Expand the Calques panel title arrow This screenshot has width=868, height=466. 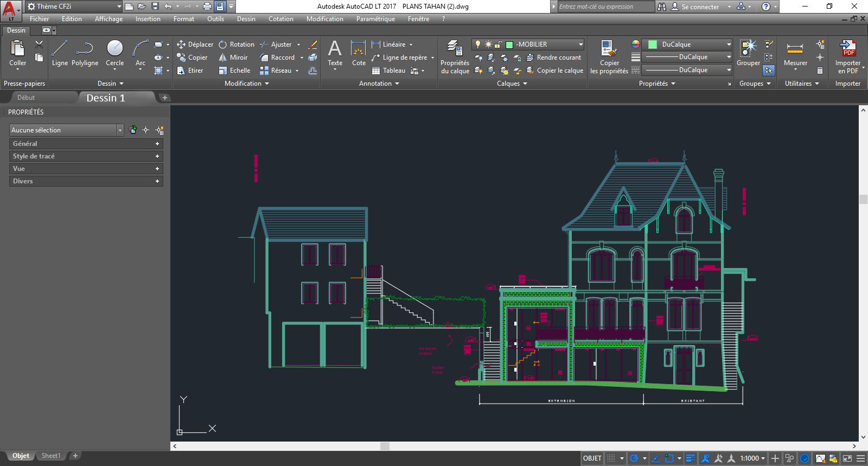pos(525,84)
